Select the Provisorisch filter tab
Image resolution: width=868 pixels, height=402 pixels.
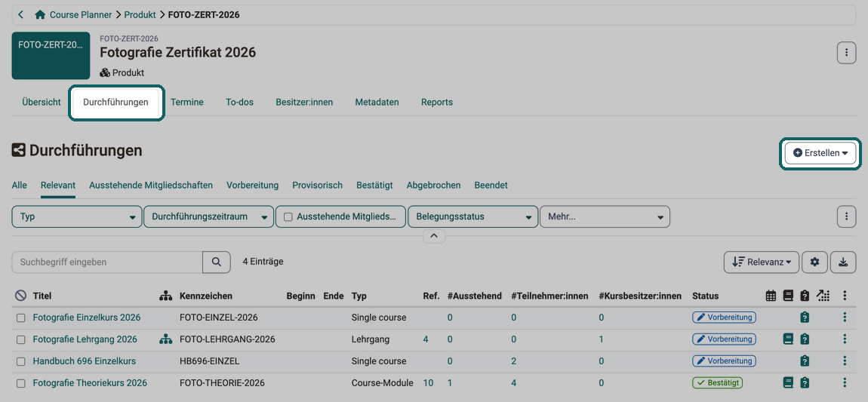coord(318,186)
